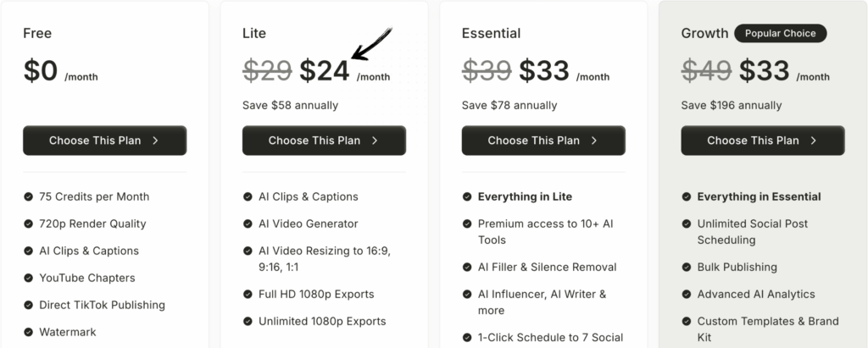Click checkmark icon beside Full HD 1080p Exports
Image resolution: width=868 pixels, height=348 pixels.
(x=248, y=294)
